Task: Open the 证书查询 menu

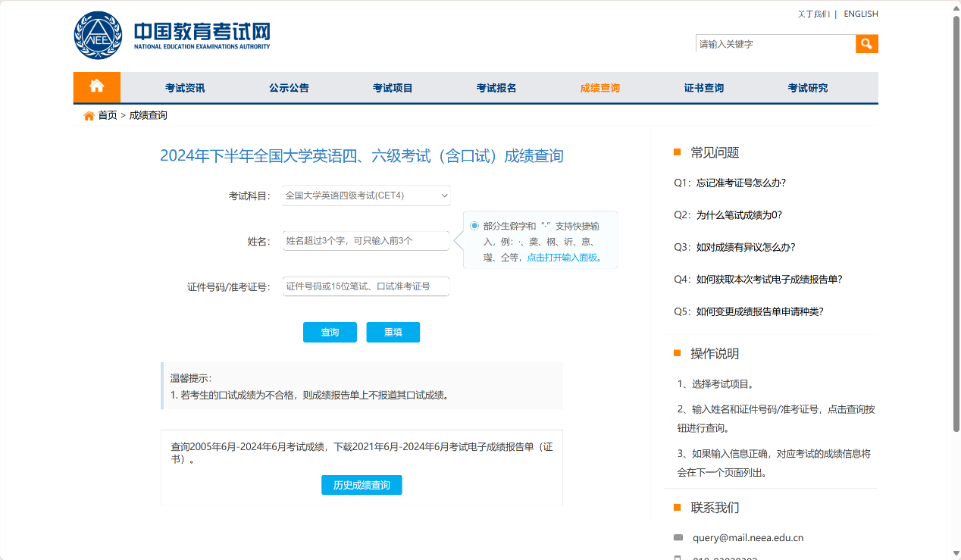Action: [x=704, y=88]
